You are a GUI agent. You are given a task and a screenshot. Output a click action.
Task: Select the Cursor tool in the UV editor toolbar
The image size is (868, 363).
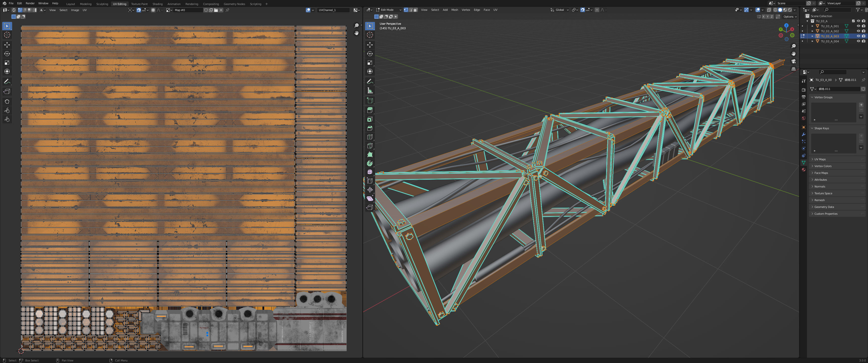[7, 35]
